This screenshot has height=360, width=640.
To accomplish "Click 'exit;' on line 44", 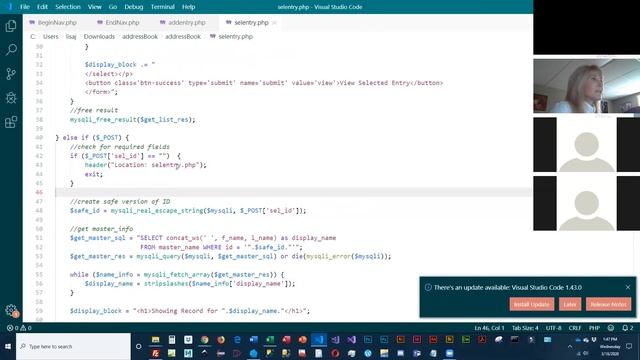I will point(93,174).
